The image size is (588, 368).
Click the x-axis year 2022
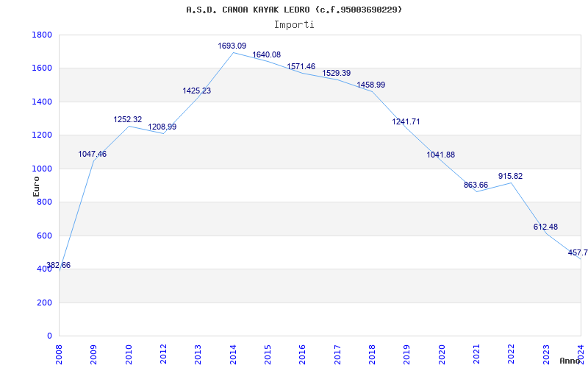click(x=511, y=355)
